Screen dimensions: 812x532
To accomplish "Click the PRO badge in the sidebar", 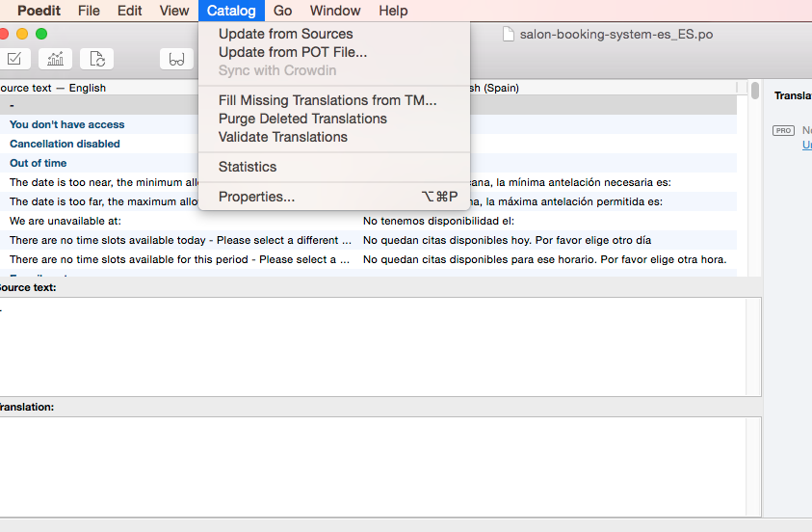I will [783, 130].
